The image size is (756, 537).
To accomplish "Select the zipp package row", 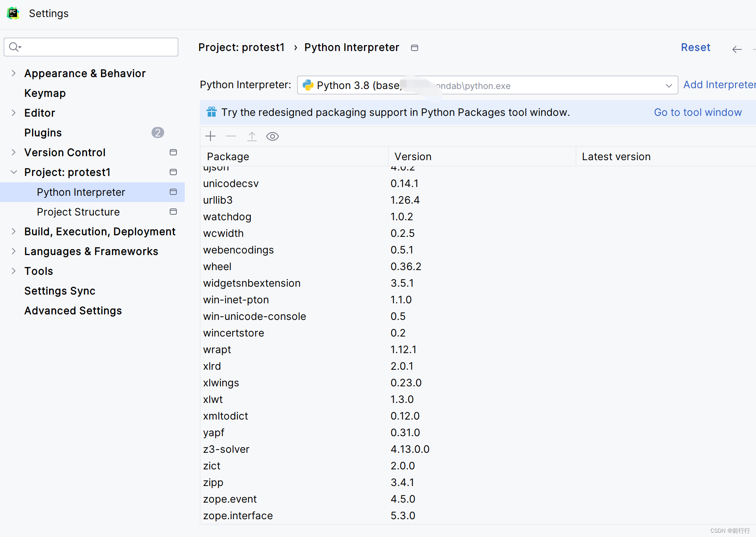I will click(x=478, y=482).
